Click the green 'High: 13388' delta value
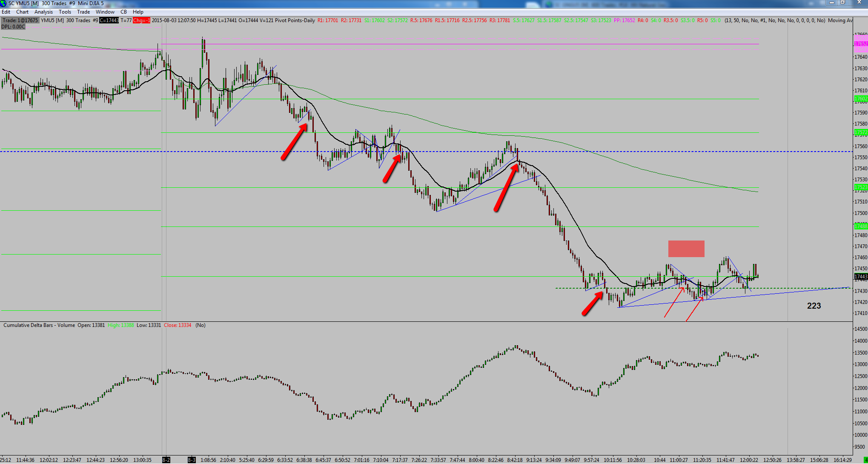 pos(121,325)
